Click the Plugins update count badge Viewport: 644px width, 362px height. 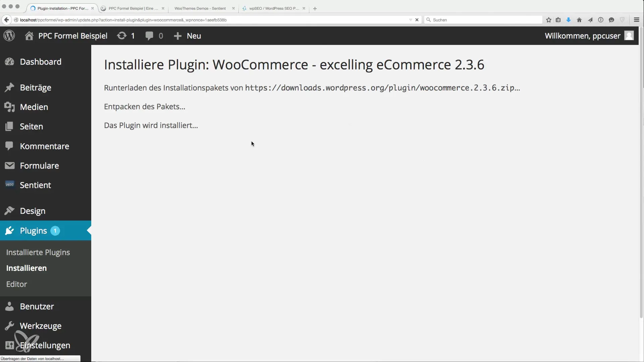tap(55, 231)
